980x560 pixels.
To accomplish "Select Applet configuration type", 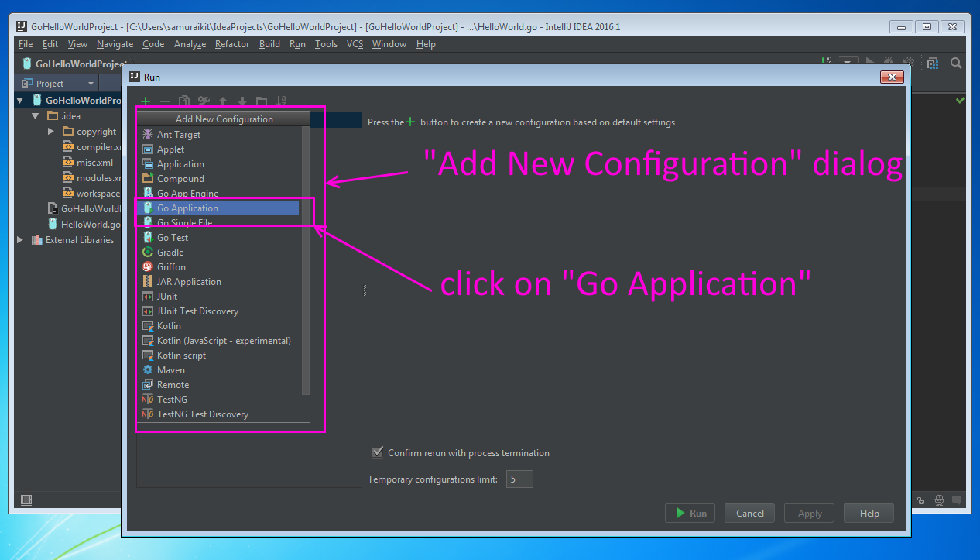I will coord(218,149).
